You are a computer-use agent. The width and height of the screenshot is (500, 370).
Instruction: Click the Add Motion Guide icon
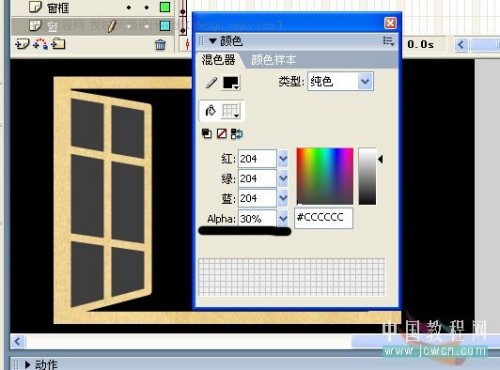tap(40, 44)
